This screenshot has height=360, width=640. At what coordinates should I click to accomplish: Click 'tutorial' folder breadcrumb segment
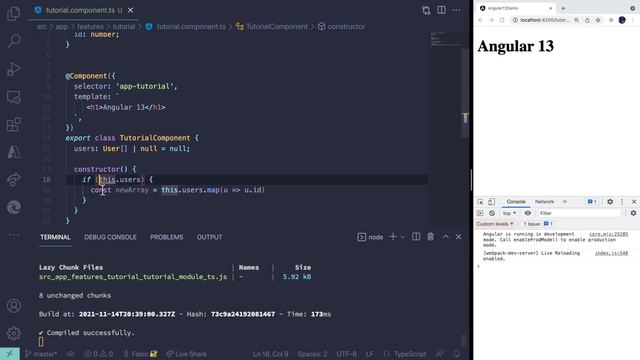(x=124, y=27)
